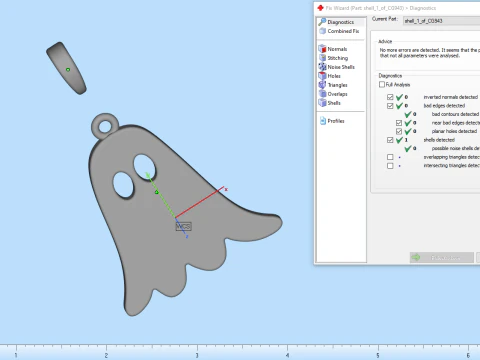Click the Current Part field shell_1_of_C0343
Viewport: 480px width, 360px height.
pyautogui.click(x=441, y=21)
